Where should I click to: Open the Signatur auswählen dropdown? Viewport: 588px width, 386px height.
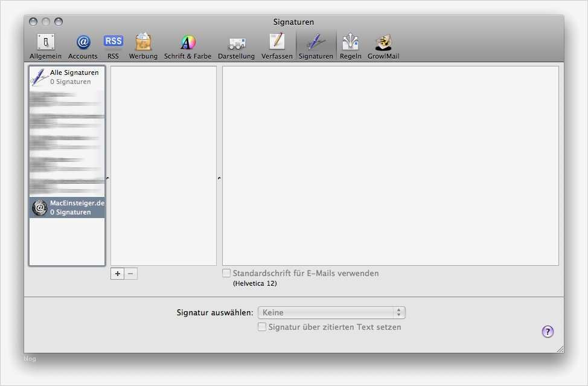point(331,312)
